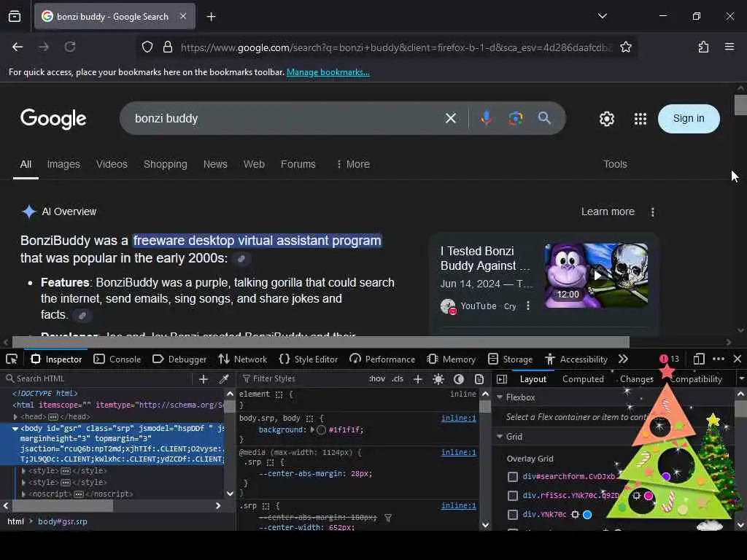Open a new browser tab
The width and height of the screenshot is (747, 560).
coord(211,17)
